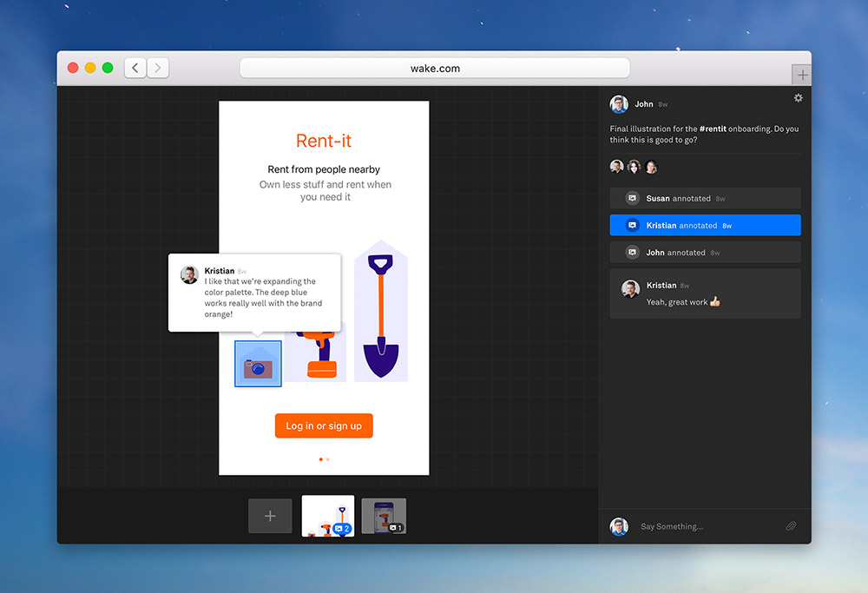
Task: Open the settings gear in the comments panel
Action: pyautogui.click(x=798, y=98)
